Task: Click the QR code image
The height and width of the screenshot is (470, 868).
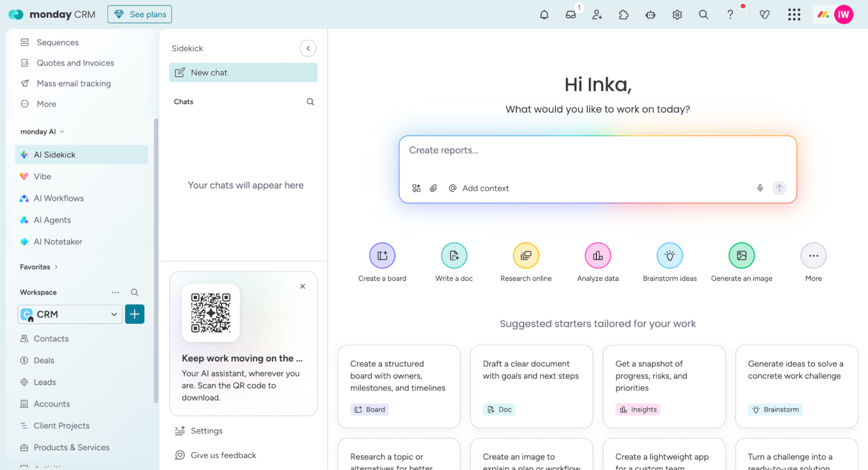Action: pyautogui.click(x=211, y=313)
